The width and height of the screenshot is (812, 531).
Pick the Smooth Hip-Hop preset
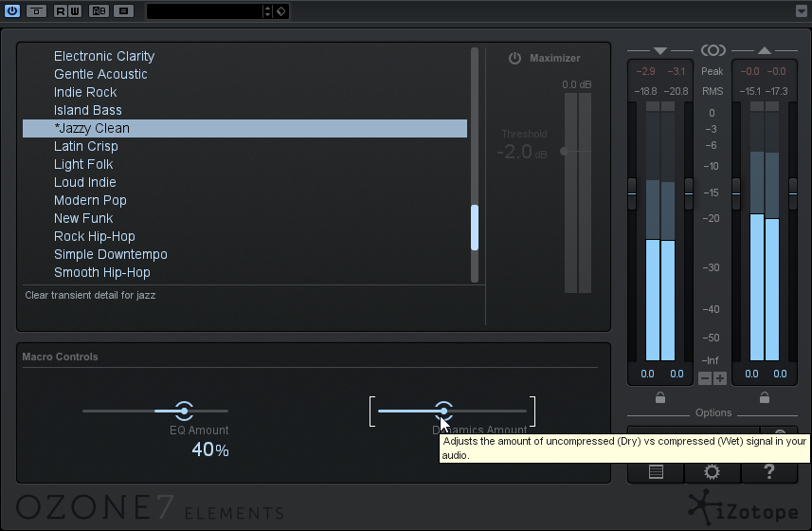point(102,272)
